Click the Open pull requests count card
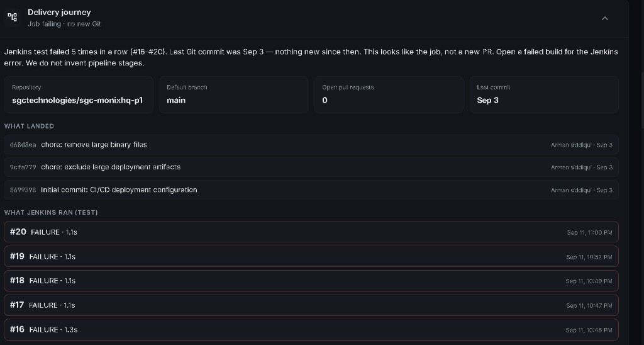The width and height of the screenshot is (644, 345). (389, 94)
